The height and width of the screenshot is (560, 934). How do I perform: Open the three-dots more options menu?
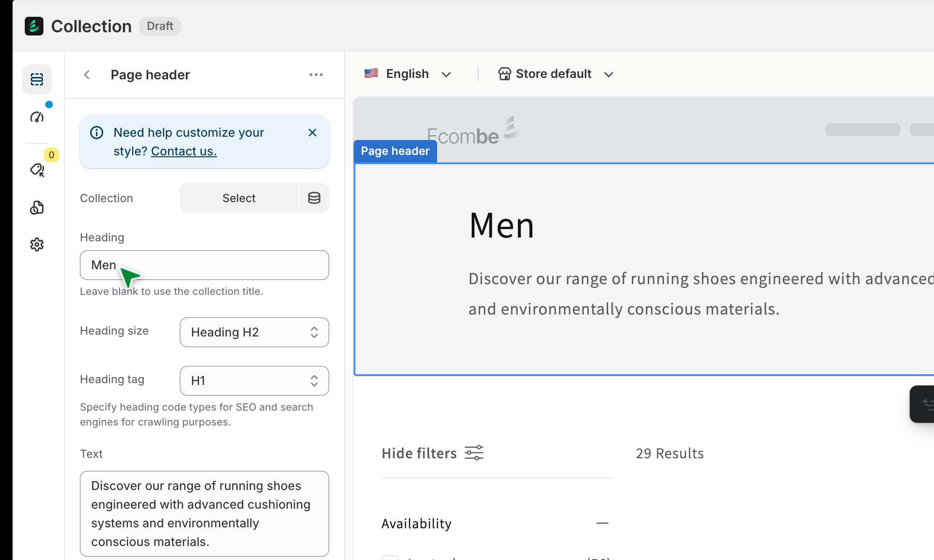(316, 75)
